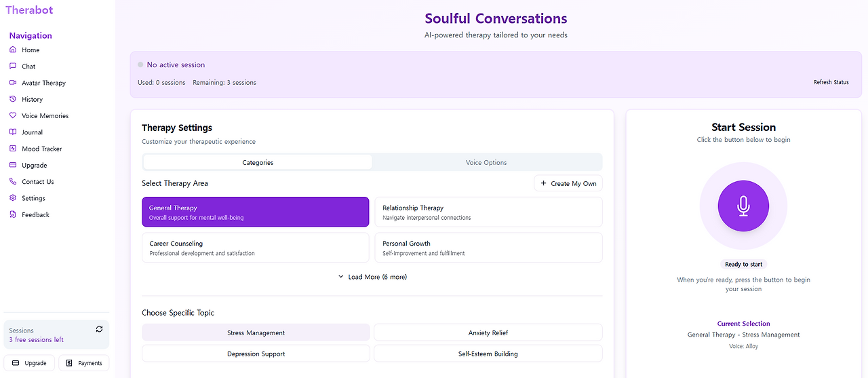Click the microphone button to start session
This screenshot has width=868, height=378.
[743, 206]
